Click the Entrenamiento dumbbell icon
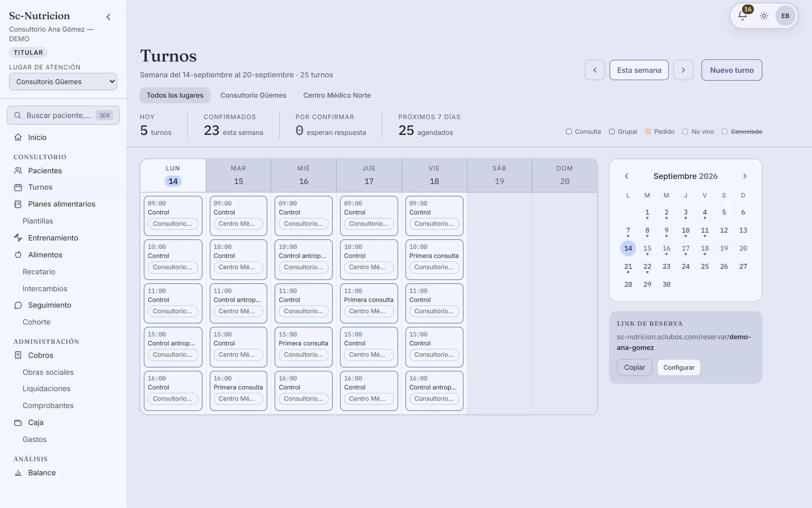This screenshot has width=812, height=508. click(18, 238)
